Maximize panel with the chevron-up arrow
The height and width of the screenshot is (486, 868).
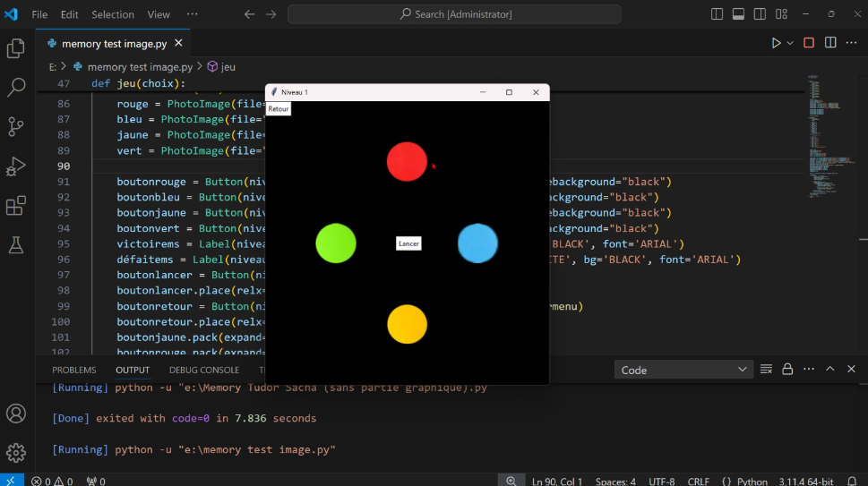point(830,370)
